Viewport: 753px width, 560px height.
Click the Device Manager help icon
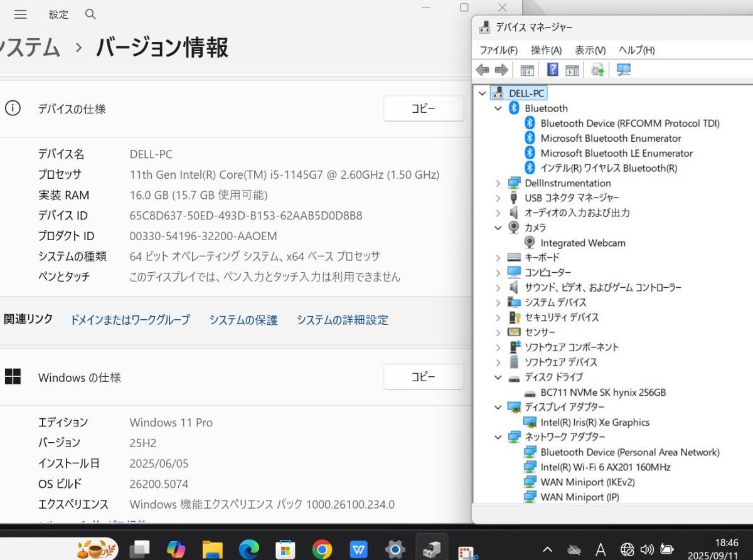[553, 70]
